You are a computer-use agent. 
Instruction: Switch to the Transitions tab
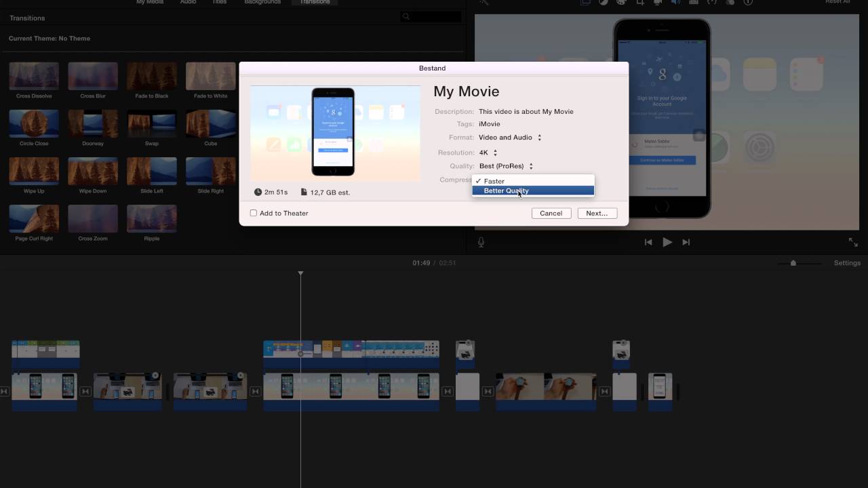pos(315,2)
